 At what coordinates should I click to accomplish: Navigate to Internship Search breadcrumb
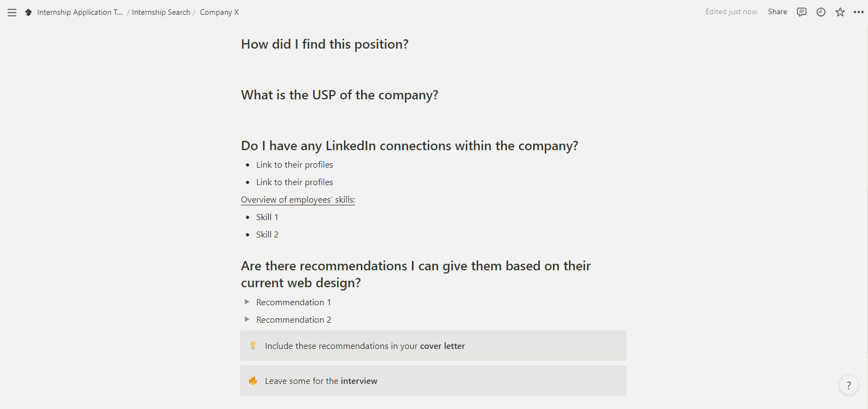161,12
